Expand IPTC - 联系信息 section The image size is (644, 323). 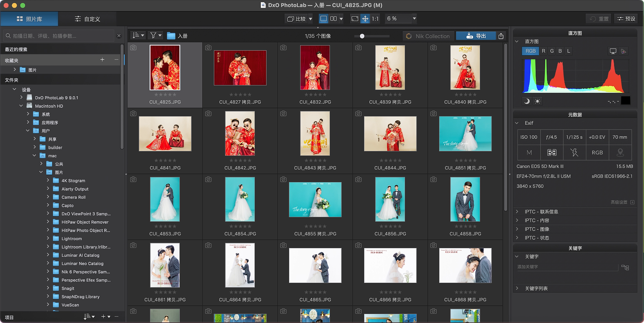click(x=517, y=212)
